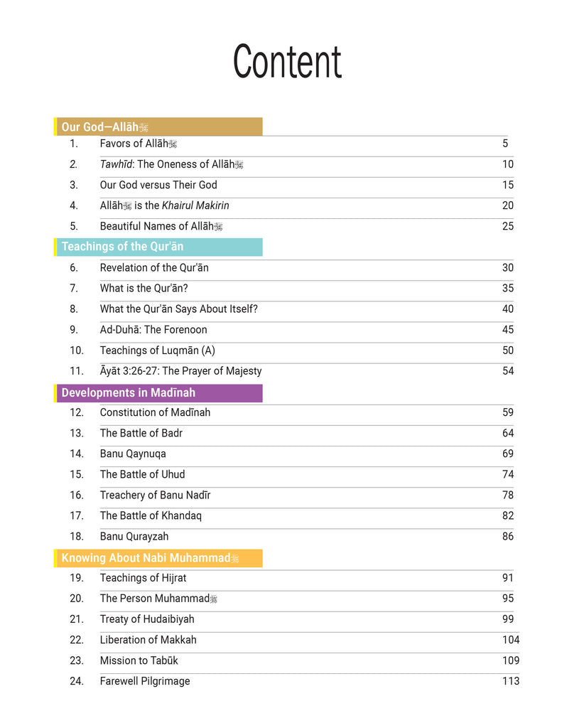This screenshot has width=562, height=728.
Task: Jump to "Ad-Duhā: The Forenoon" chapter
Action: (x=153, y=330)
